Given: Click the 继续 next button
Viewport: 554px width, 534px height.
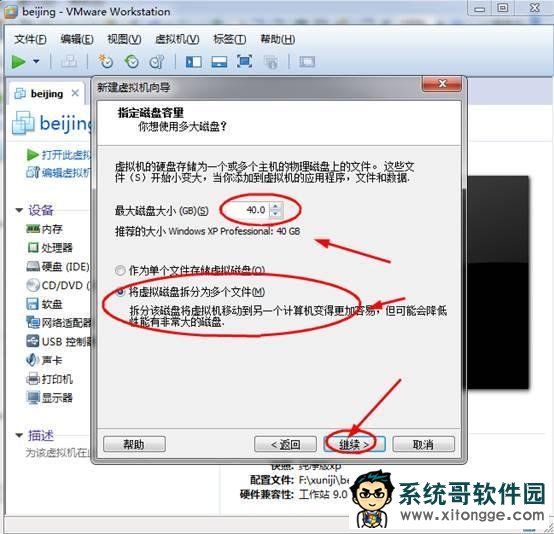Looking at the screenshot, I should pyautogui.click(x=354, y=444).
